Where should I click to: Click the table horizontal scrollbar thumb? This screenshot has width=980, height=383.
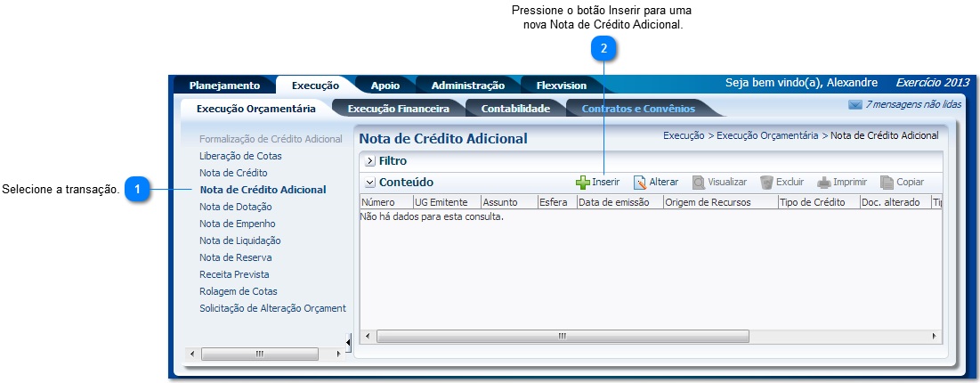click(x=562, y=336)
